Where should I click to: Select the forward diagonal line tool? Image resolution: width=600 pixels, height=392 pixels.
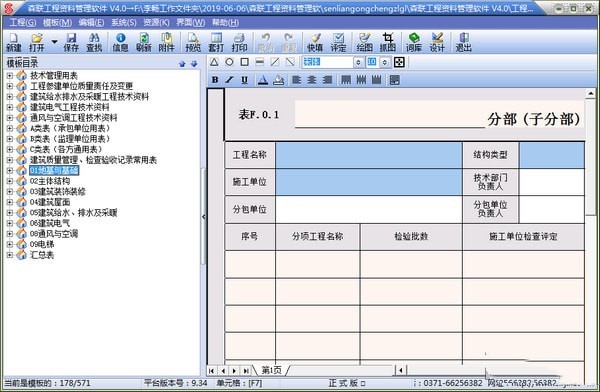pos(275,62)
